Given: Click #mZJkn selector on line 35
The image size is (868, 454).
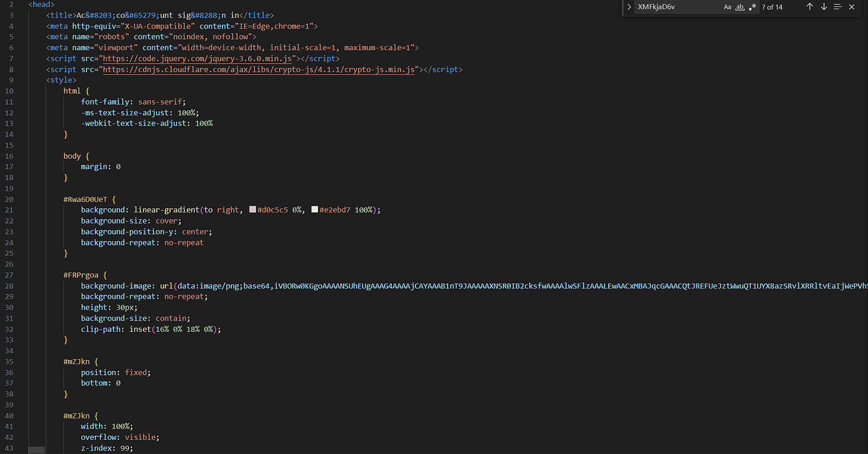Looking at the screenshot, I should click(x=76, y=362).
